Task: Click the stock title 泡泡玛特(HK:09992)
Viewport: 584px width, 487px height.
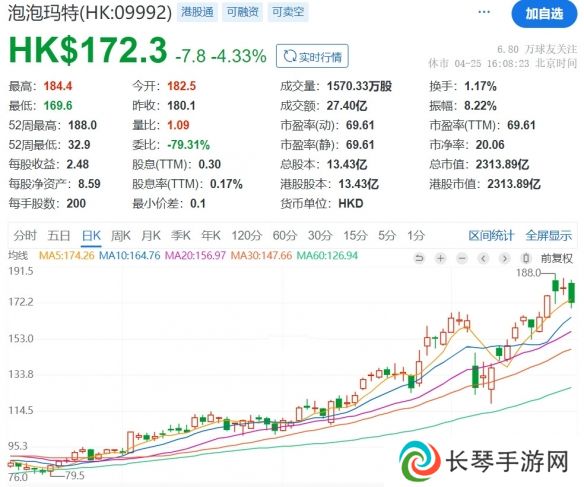Action: pyautogui.click(x=90, y=13)
